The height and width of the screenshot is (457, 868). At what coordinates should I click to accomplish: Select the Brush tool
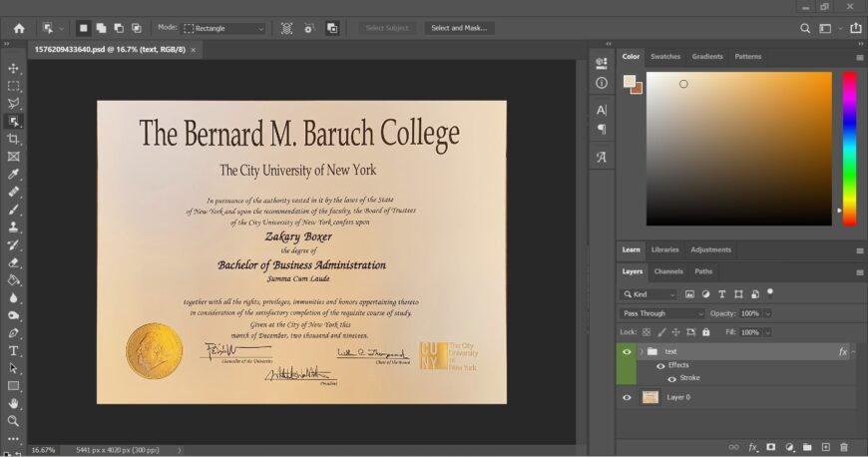(13, 210)
